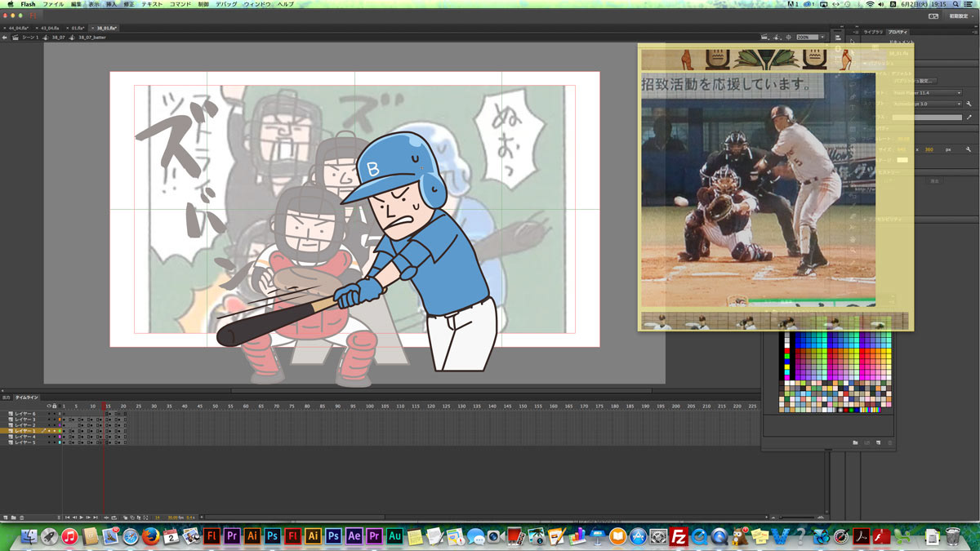Open the ウィンドウ menu
Viewport: 980px width, 551px height.
click(x=257, y=4)
